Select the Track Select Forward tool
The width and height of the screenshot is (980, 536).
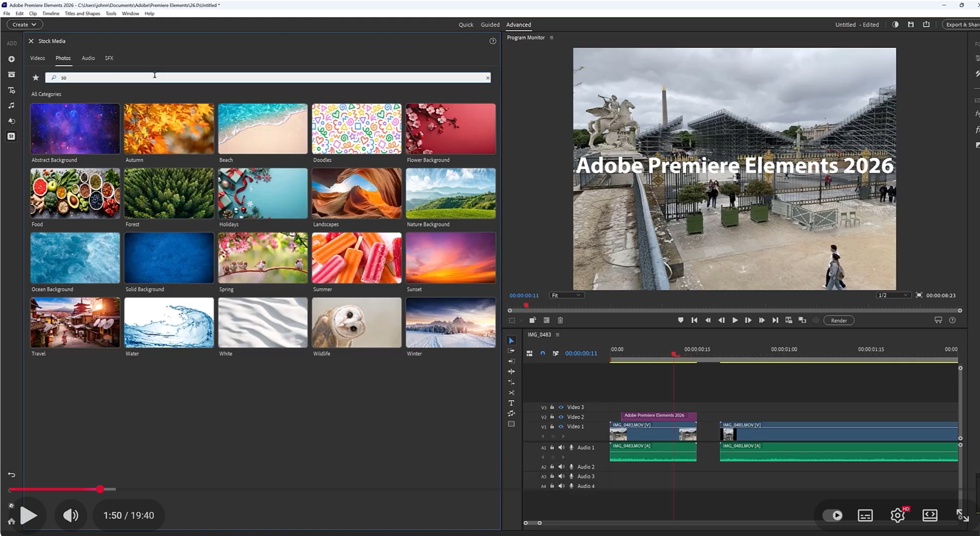(x=511, y=351)
